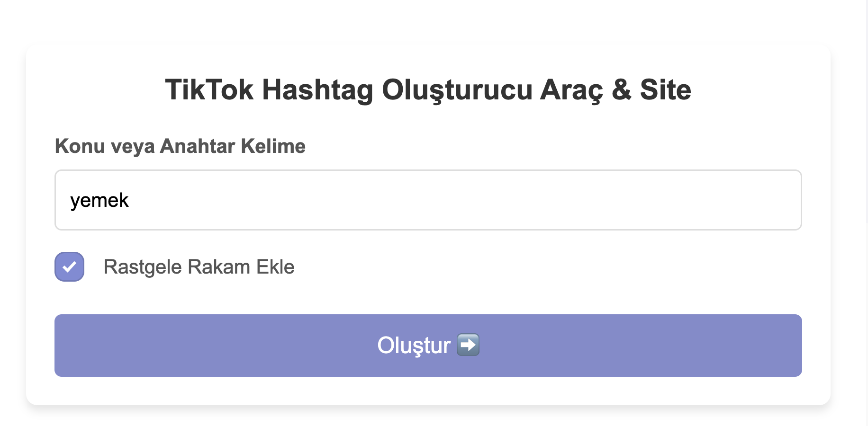
Task: Click the word Oluştur on the purple button
Action: click(x=414, y=346)
